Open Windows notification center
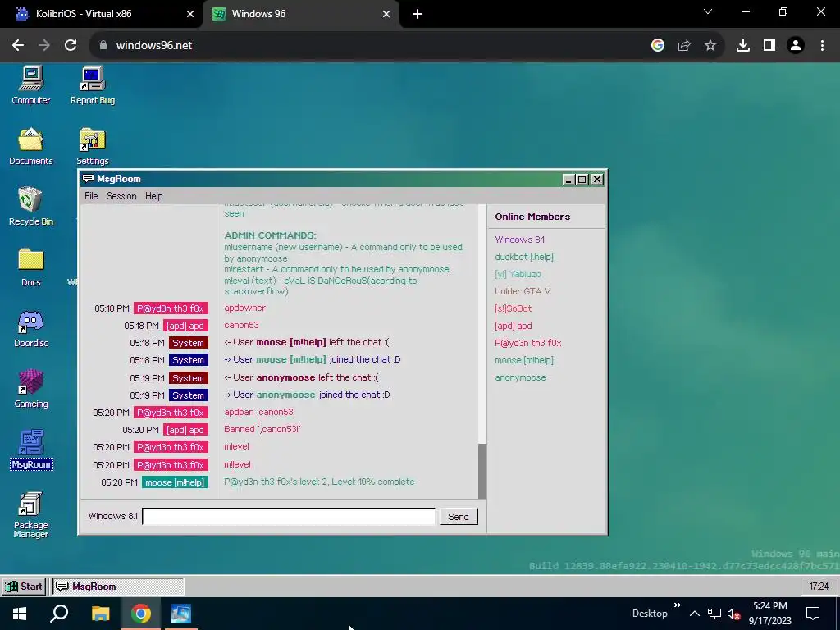This screenshot has height=630, width=840. tap(813, 614)
